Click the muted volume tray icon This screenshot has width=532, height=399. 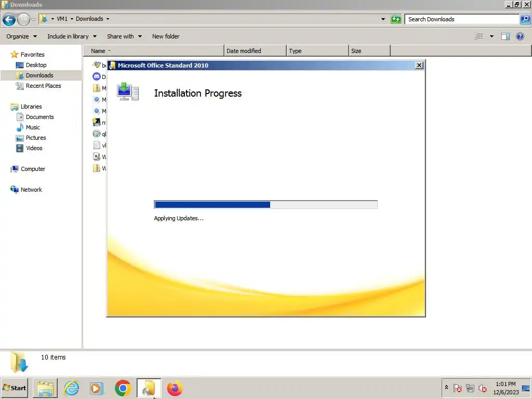[482, 388]
